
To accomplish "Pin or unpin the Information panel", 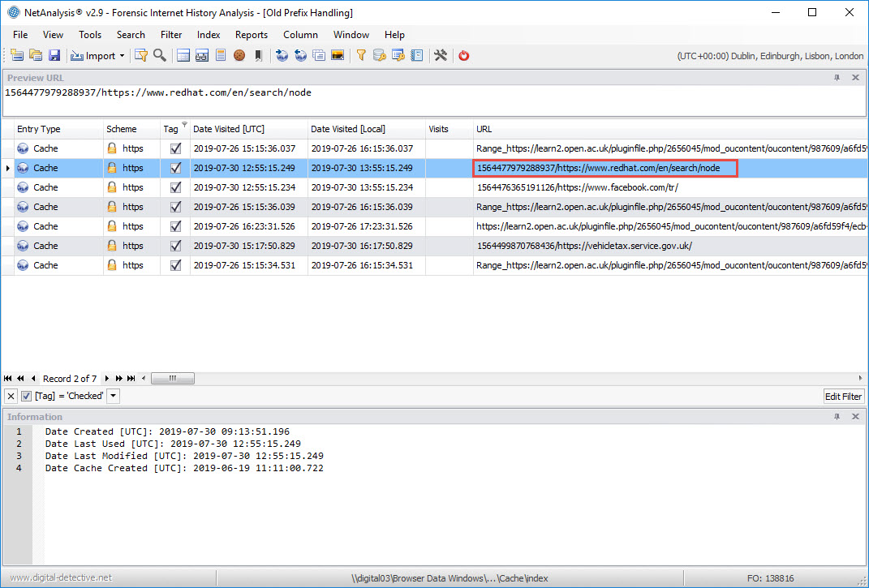I will [x=837, y=417].
